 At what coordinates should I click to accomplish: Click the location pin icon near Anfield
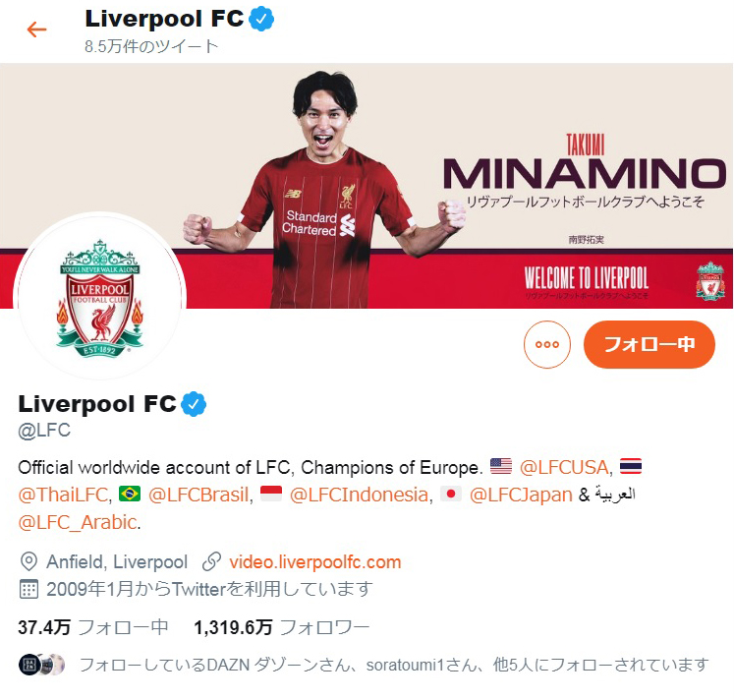click(x=28, y=561)
